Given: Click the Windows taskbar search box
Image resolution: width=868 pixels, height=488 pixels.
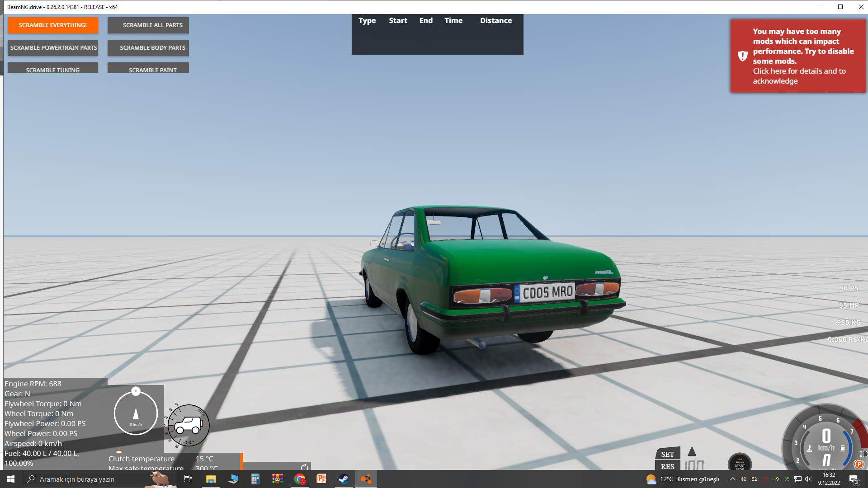Looking at the screenshot, I should (x=100, y=479).
